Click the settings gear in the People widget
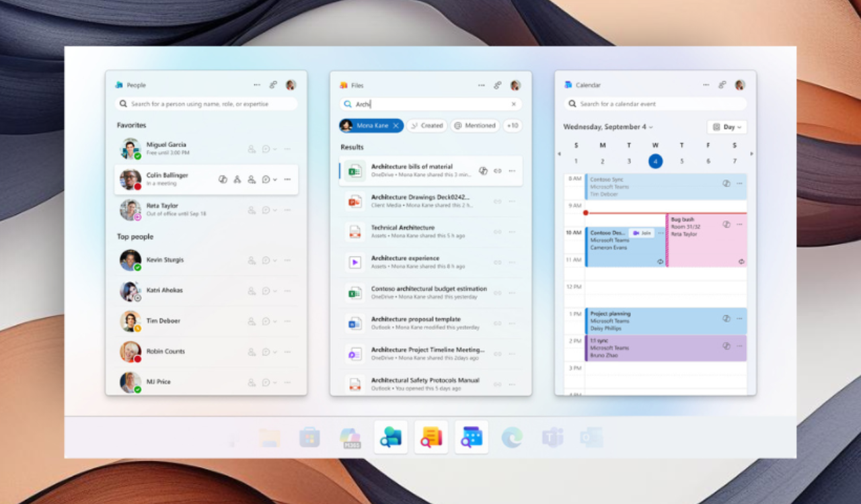861x504 pixels. 273,85
